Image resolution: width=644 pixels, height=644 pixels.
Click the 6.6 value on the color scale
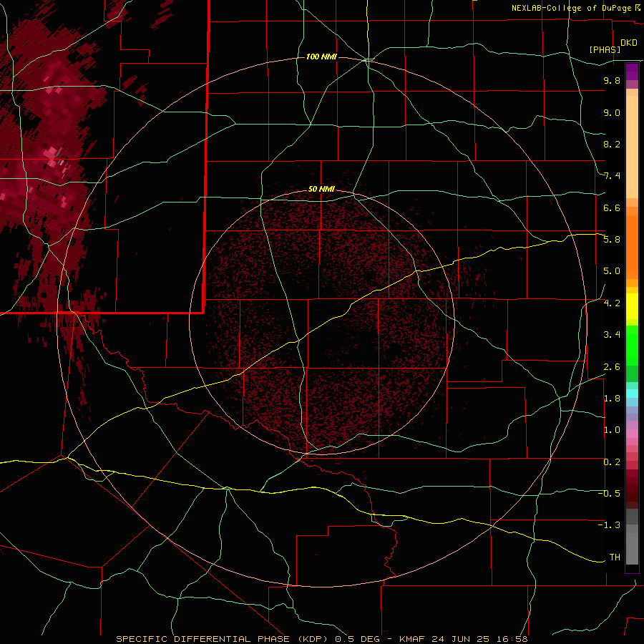[x=612, y=208]
